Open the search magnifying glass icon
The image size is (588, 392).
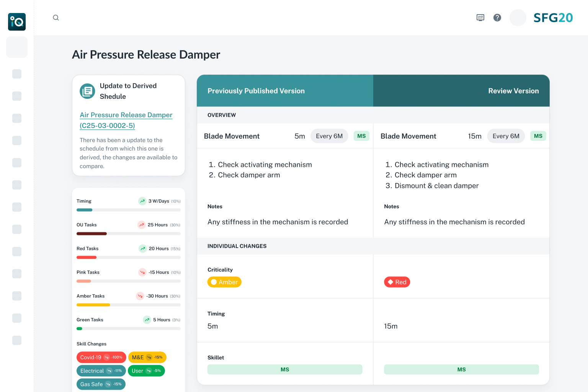point(56,18)
